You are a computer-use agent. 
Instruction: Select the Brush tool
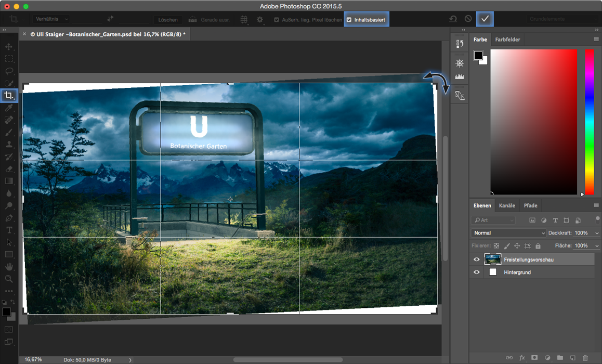pyautogui.click(x=8, y=133)
